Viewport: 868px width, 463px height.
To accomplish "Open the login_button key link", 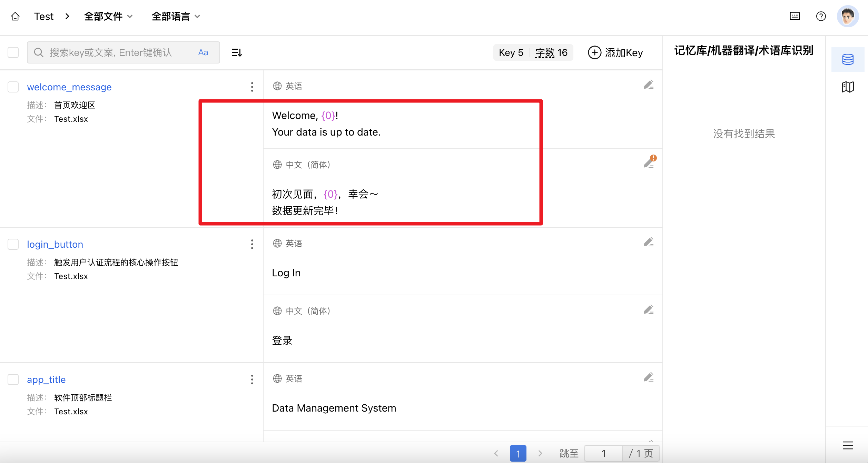I will (55, 244).
